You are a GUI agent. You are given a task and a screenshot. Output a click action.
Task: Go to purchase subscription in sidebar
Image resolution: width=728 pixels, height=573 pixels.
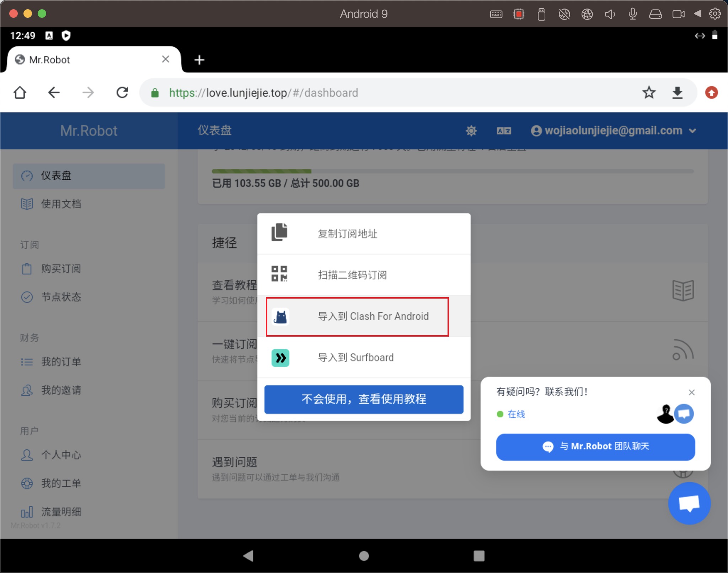[x=61, y=269]
